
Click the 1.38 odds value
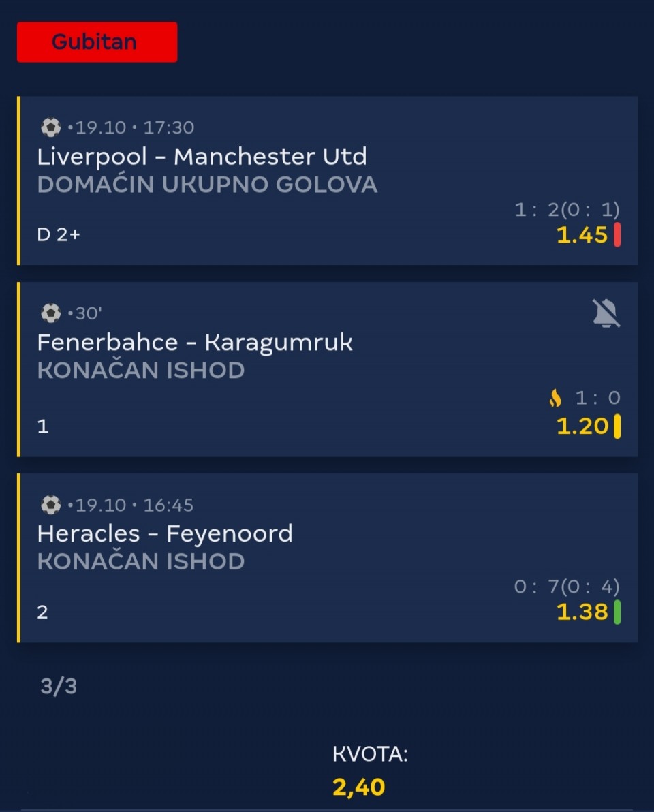pyautogui.click(x=582, y=612)
